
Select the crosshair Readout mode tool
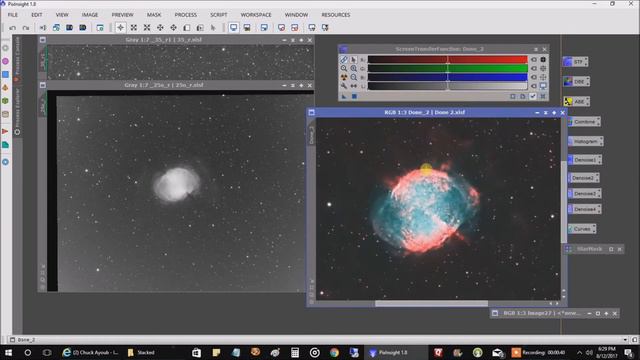pyautogui.click(x=120, y=28)
